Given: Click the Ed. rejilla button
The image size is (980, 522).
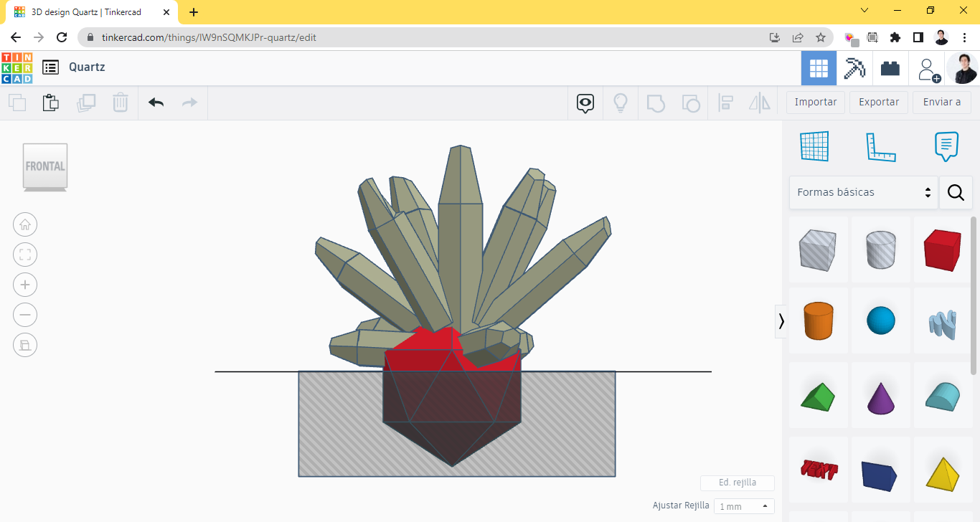Looking at the screenshot, I should pos(738,483).
